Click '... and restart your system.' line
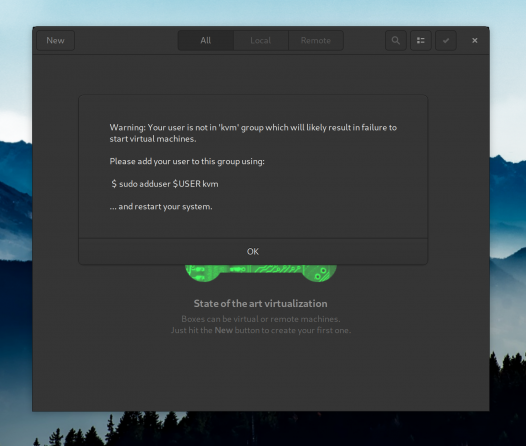 161,207
